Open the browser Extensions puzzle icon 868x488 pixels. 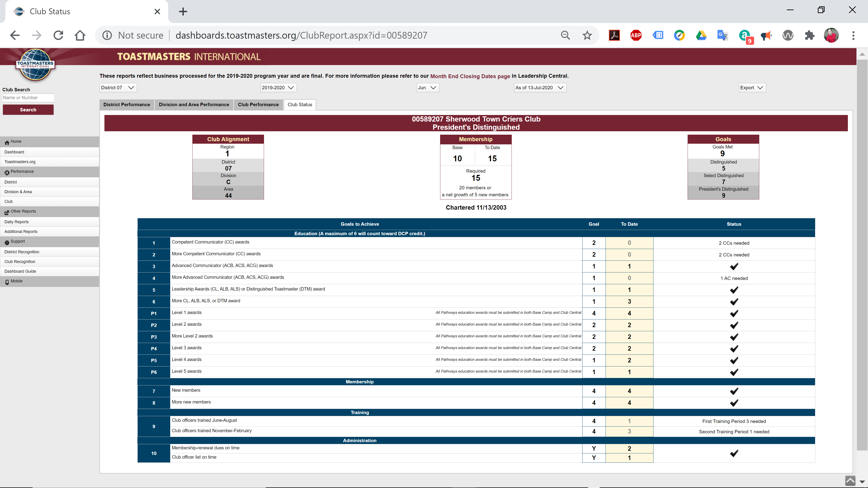[x=809, y=35]
